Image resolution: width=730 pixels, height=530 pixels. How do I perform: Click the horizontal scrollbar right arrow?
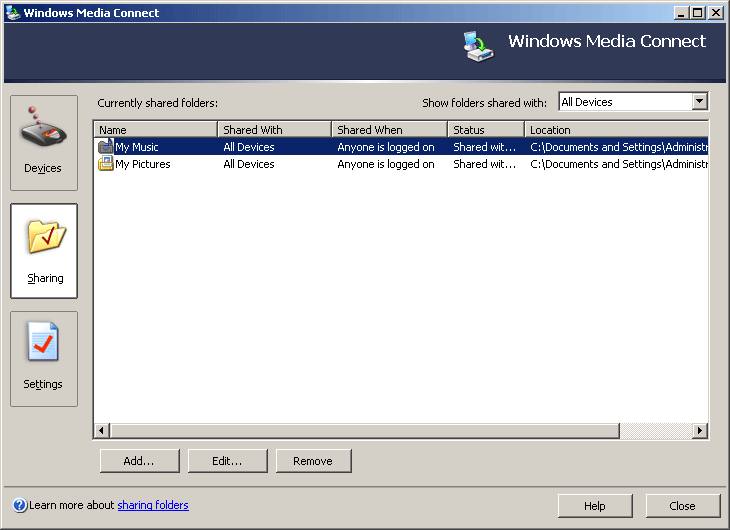(x=699, y=430)
